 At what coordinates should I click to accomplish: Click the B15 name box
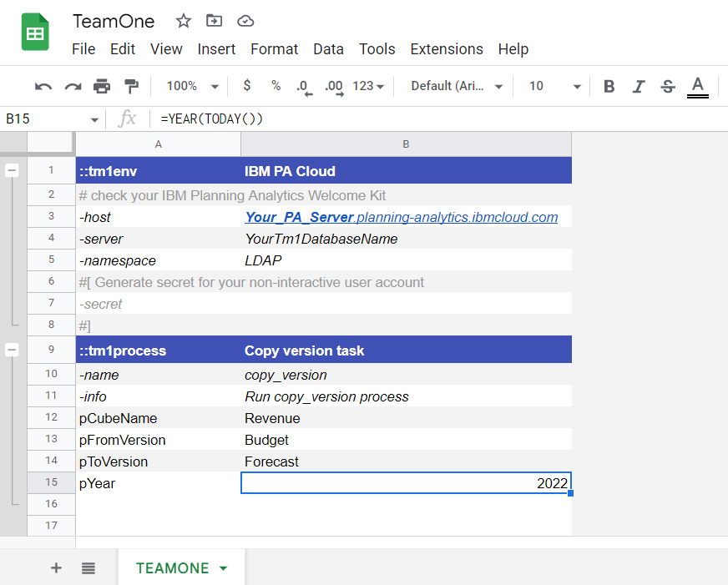pyautogui.click(x=44, y=119)
